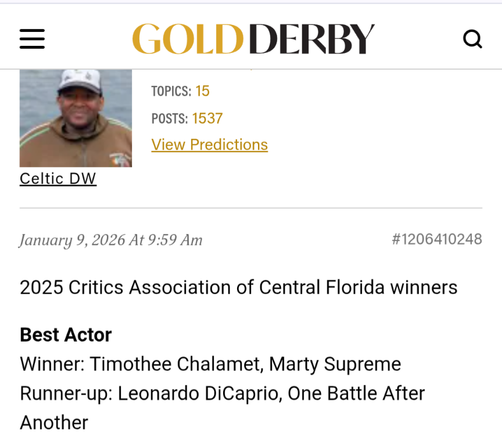Click the topics count 15
The image size is (502, 448).
click(202, 91)
